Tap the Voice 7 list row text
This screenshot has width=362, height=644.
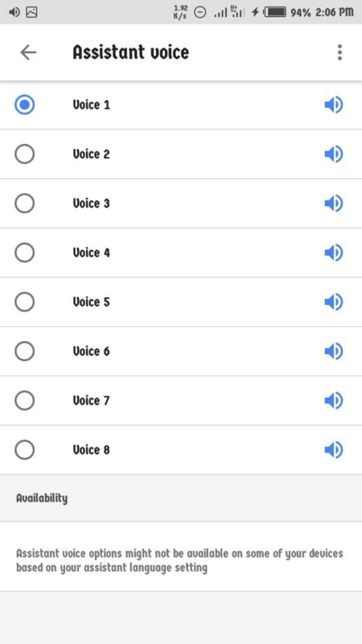point(91,400)
